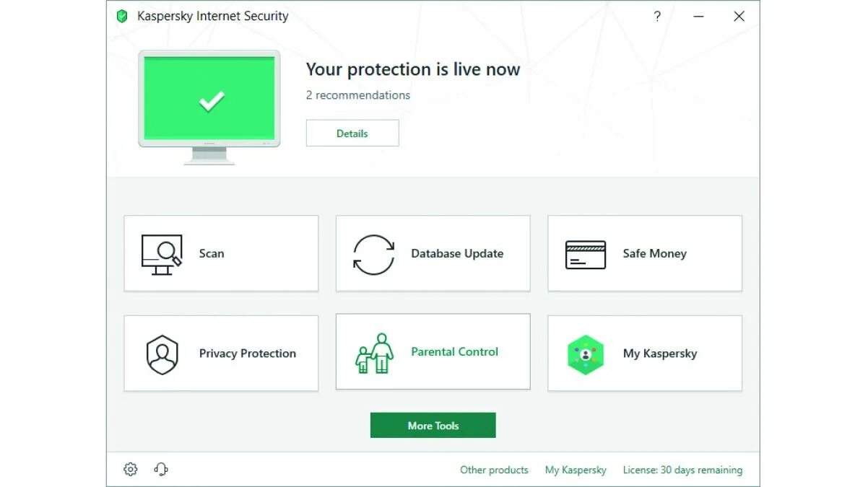
Task: Click the 2 recommendations text
Action: pyautogui.click(x=358, y=95)
